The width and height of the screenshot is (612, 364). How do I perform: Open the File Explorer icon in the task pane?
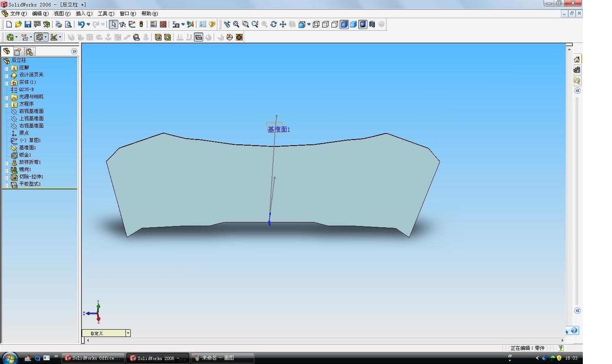pos(577,80)
